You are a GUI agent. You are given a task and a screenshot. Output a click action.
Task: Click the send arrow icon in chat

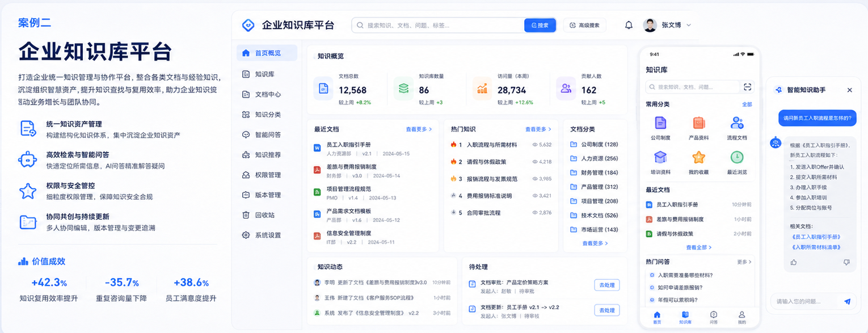point(847,301)
